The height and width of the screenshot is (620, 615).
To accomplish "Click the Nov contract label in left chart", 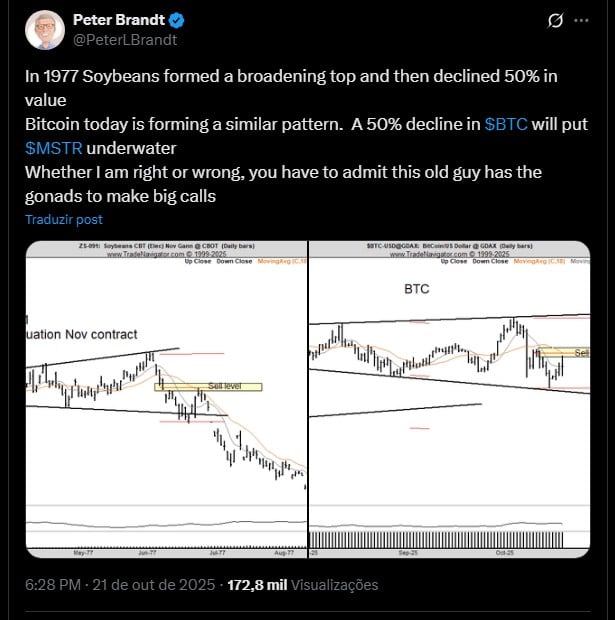I will (82, 334).
